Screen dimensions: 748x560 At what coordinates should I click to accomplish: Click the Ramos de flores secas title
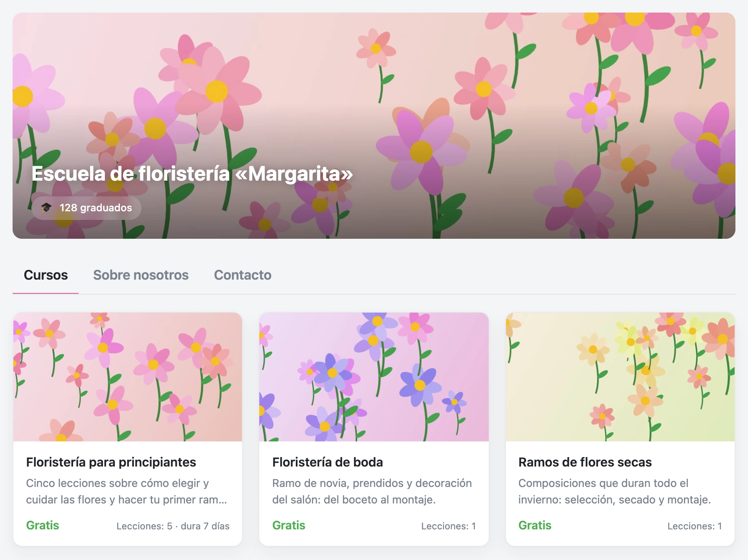(x=585, y=462)
